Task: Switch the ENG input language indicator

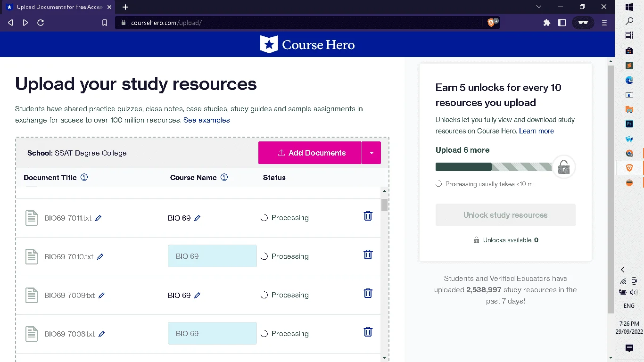Action: 629,306
